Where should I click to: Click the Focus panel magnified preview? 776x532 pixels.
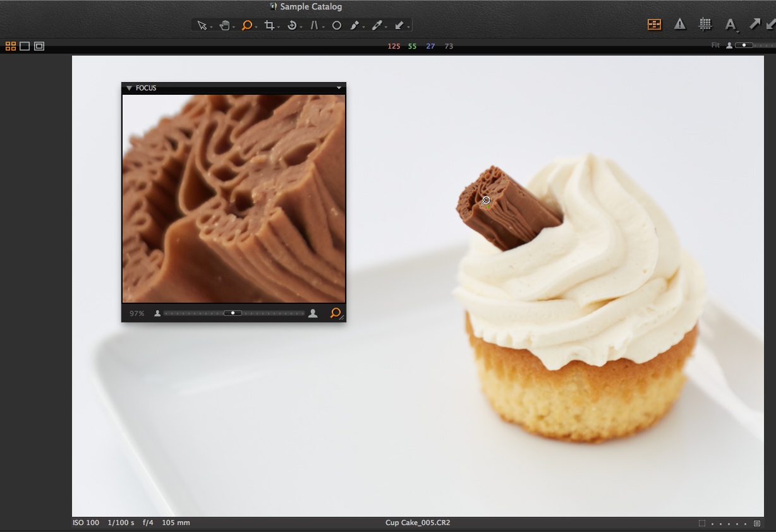tap(234, 198)
